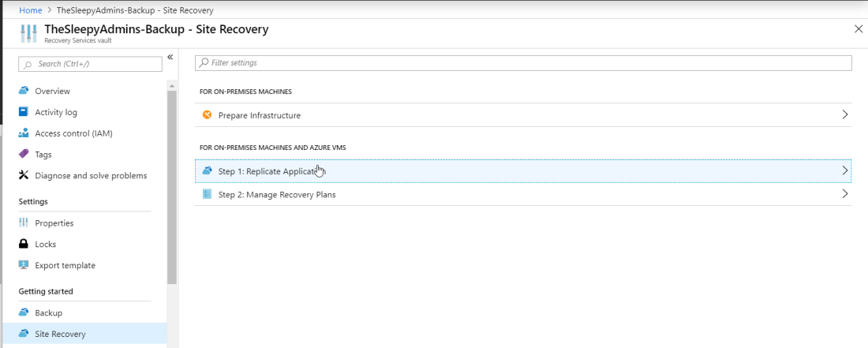This screenshot has height=348, width=868.
Task: Click the Export template icon
Action: pyautogui.click(x=24, y=266)
